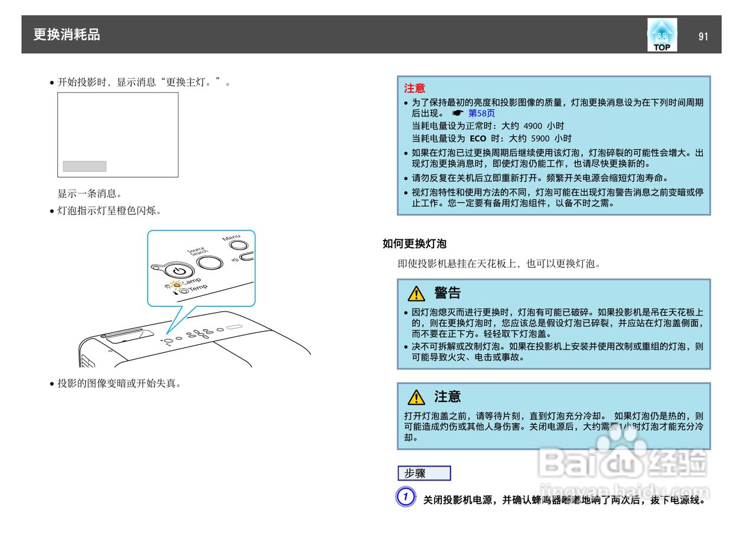Click the flashing orange Lamp indicator
The image size is (756, 535).
pos(177,285)
